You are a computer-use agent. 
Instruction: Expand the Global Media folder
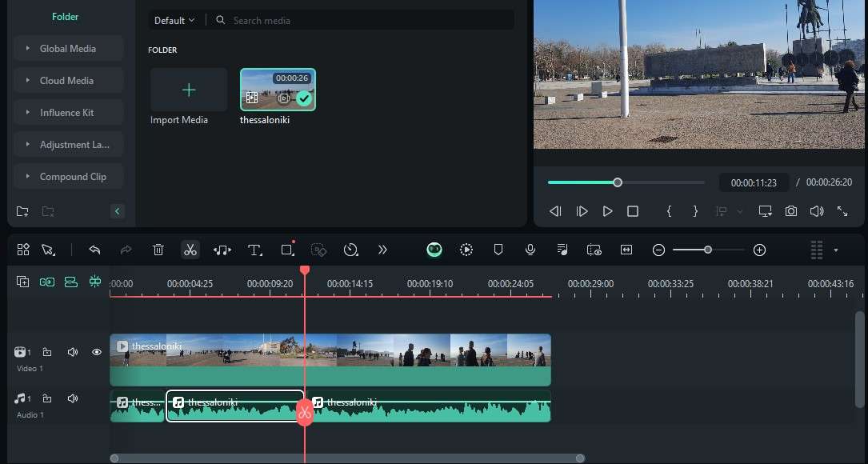[x=68, y=49]
